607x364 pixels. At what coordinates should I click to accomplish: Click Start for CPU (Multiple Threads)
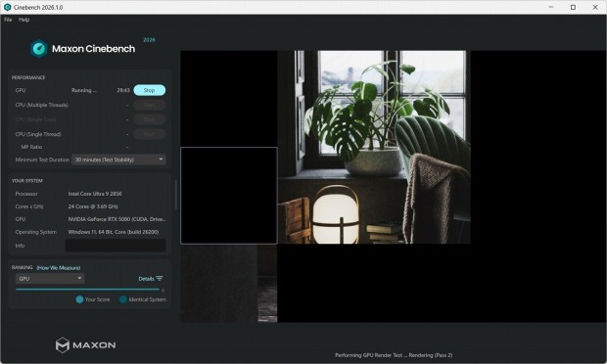point(150,105)
